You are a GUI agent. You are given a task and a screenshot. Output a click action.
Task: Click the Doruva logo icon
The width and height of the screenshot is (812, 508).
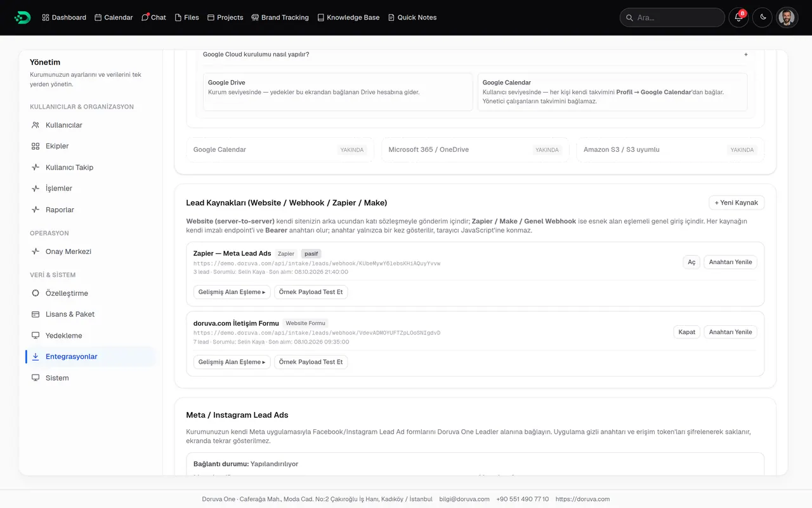(22, 17)
